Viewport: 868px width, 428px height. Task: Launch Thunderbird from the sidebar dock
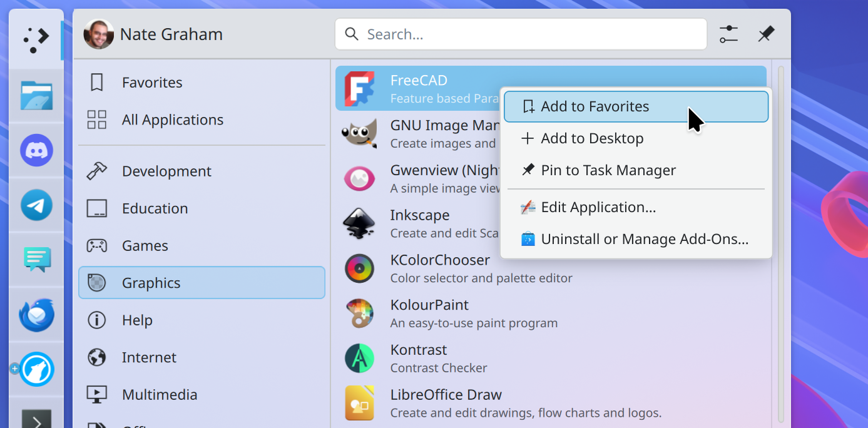[36, 315]
